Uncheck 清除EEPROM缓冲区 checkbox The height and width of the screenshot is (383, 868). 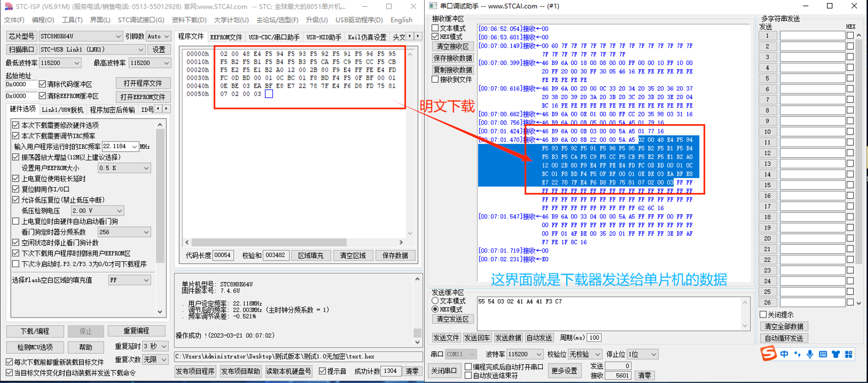(x=42, y=96)
